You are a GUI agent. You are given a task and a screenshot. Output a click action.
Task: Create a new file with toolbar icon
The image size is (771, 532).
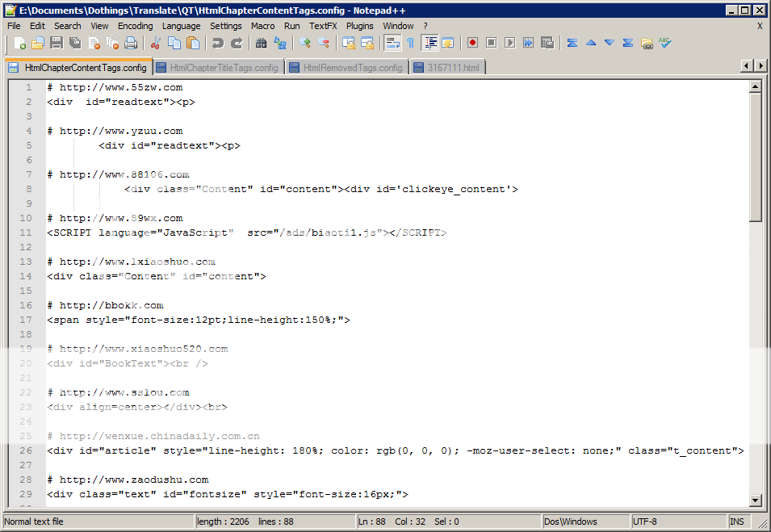(19, 43)
